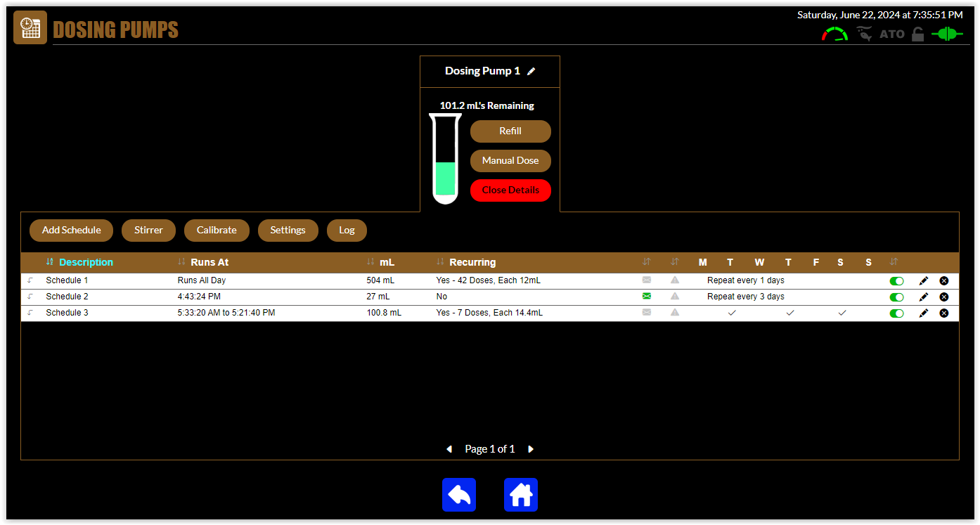980x525 pixels.
Task: Sort the table by the Runs At column
Action: click(x=209, y=262)
